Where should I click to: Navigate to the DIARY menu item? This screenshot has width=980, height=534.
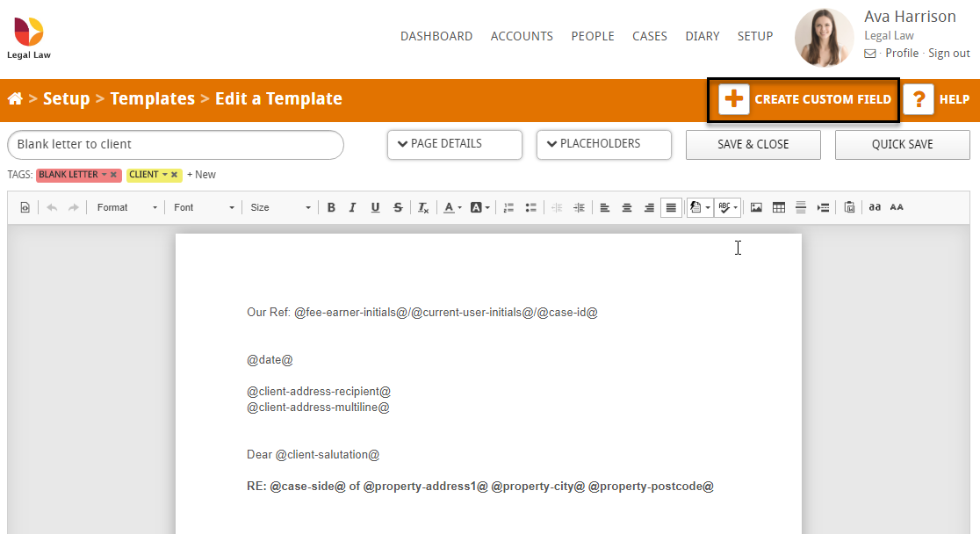coord(702,36)
